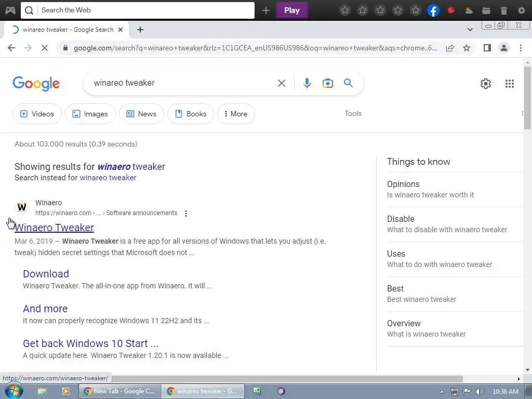
Task: Expand the tab search chevron
Action: pyautogui.click(x=470, y=30)
